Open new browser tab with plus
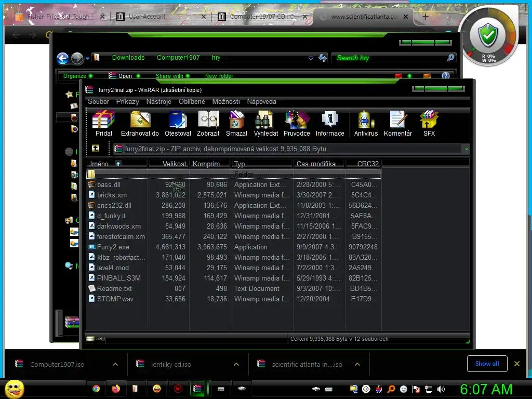 [x=425, y=16]
